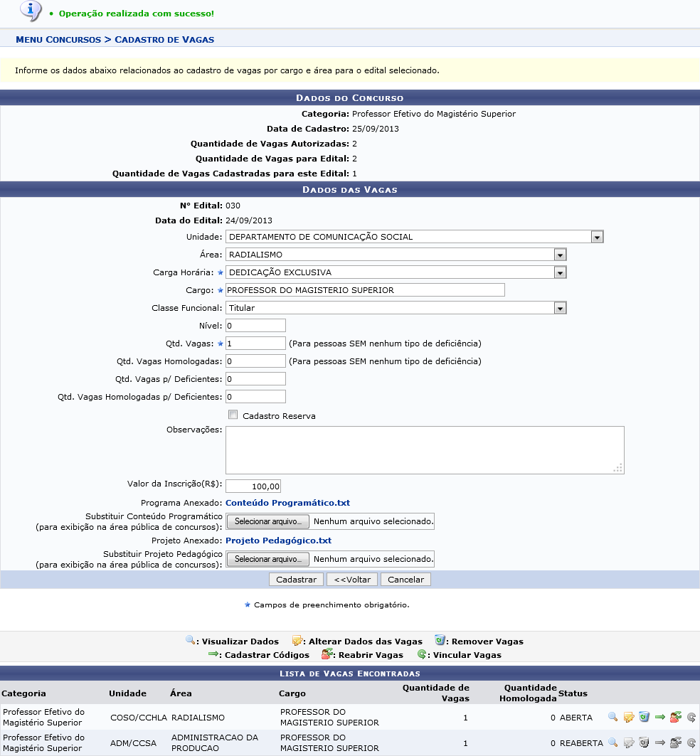
Task: Click the Cargo column header in vacancy list
Action: (292, 693)
